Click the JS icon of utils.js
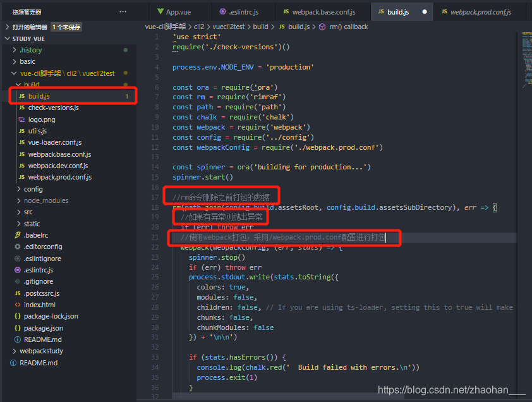The width and height of the screenshot is (532, 402). pos(21,131)
